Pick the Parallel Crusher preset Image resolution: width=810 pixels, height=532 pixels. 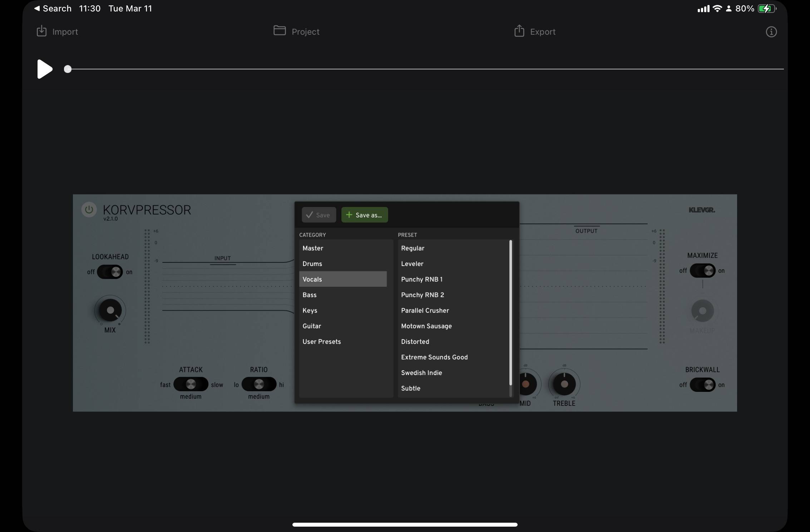[453, 310]
